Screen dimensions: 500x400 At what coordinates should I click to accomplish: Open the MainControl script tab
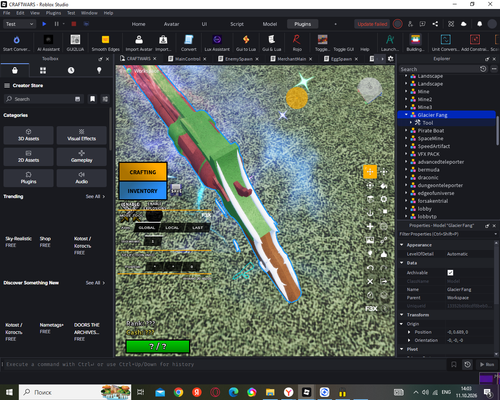point(187,59)
